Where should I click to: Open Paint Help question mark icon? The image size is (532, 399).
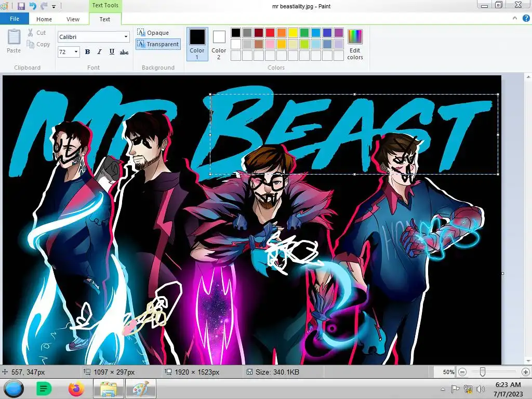coord(526,18)
